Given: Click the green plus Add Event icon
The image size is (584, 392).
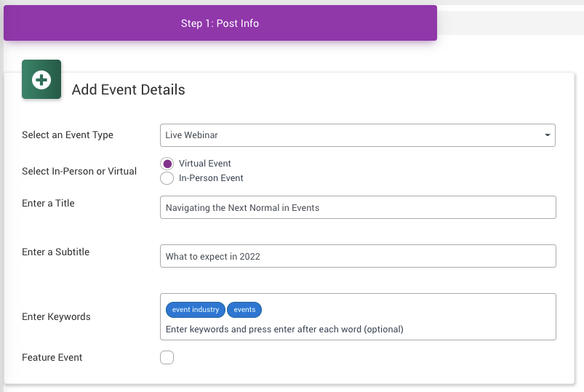Looking at the screenshot, I should click(41, 79).
